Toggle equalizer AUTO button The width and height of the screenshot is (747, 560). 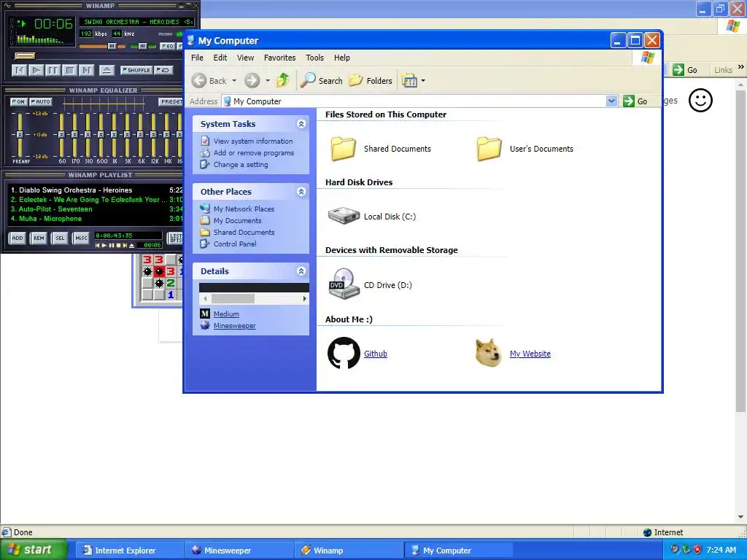click(x=41, y=102)
